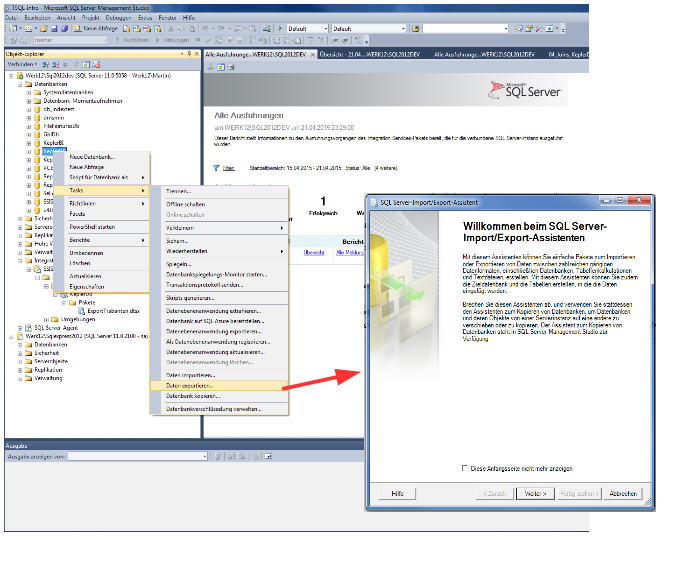Select 'Daten importieren...' in Tasks submenu
680x567 pixels.
(x=219, y=375)
